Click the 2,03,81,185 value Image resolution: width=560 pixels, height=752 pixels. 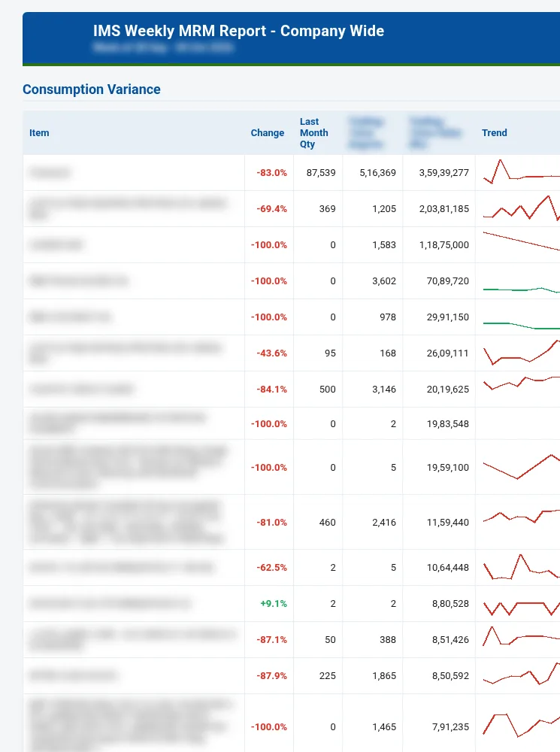[444, 208]
